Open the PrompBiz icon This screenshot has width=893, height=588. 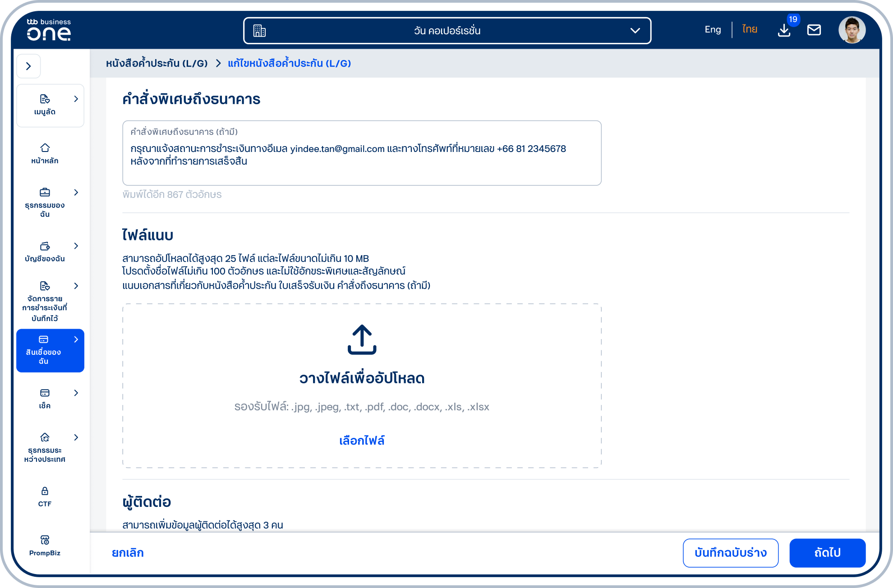pos(45,540)
